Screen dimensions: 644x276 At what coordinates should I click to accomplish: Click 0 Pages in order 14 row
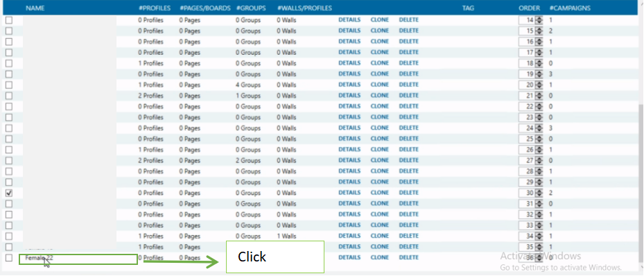(x=190, y=20)
